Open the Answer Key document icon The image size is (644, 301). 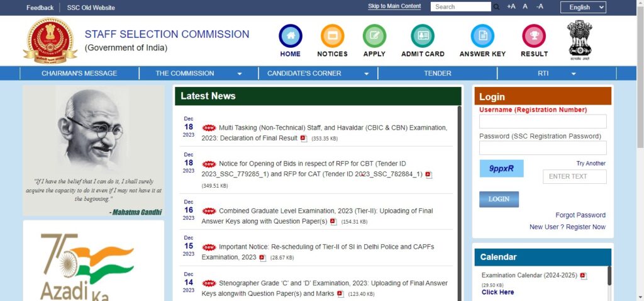[x=482, y=36]
